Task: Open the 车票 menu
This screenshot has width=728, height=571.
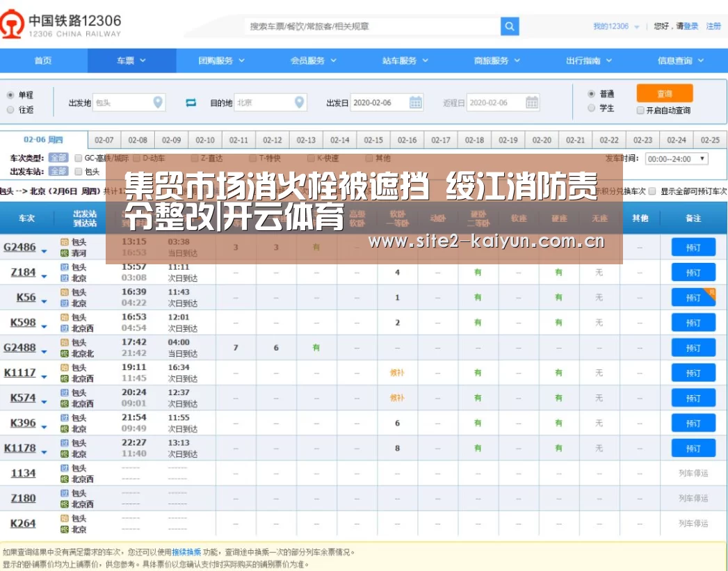Action: pyautogui.click(x=131, y=61)
